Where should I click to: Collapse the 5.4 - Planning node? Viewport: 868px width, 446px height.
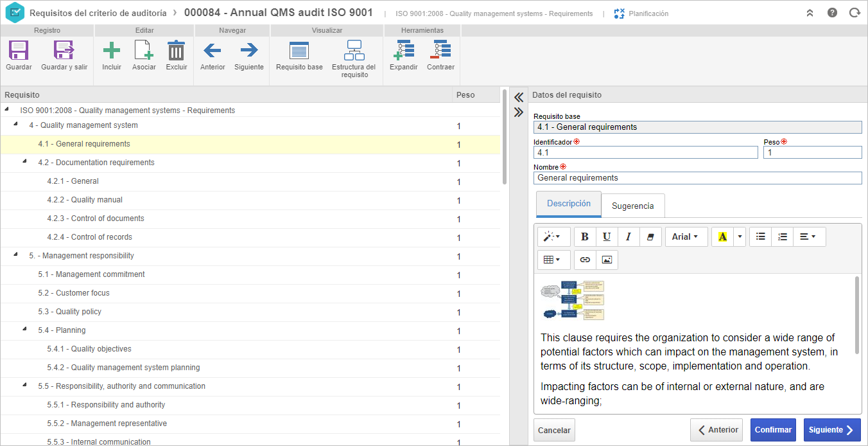[x=25, y=329]
